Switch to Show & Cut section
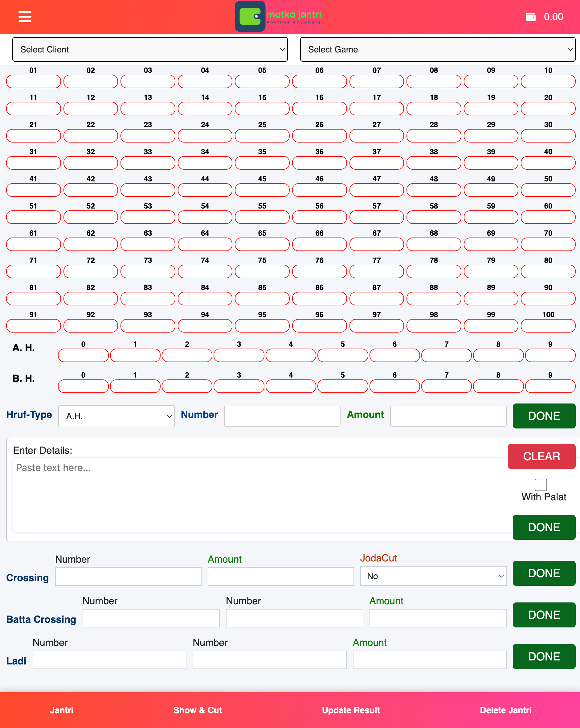Image resolution: width=580 pixels, height=728 pixels. 197,710
